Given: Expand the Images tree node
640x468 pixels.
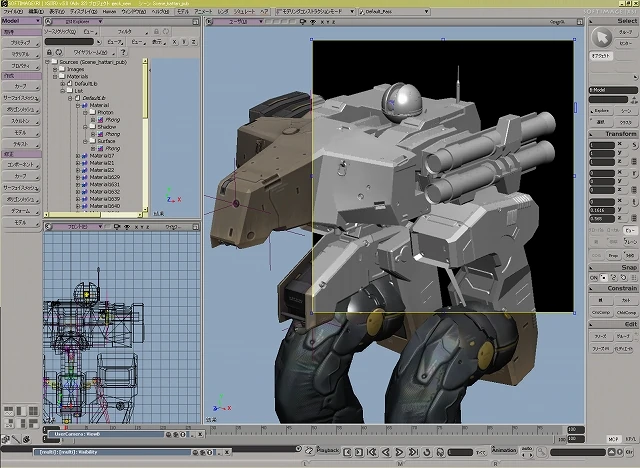Looking at the screenshot, I should (x=55, y=69).
